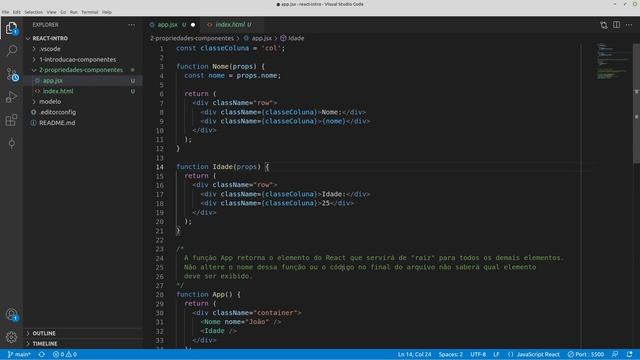Viewport: 640px width, 360px height.
Task: Split the editor to the right
Action: [x=616, y=25]
